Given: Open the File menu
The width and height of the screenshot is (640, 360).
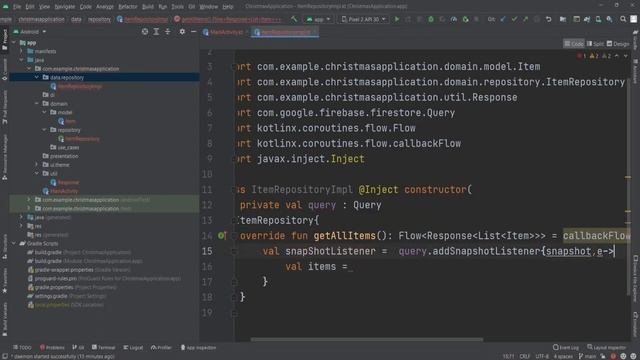Looking at the screenshot, I should coord(17,7).
